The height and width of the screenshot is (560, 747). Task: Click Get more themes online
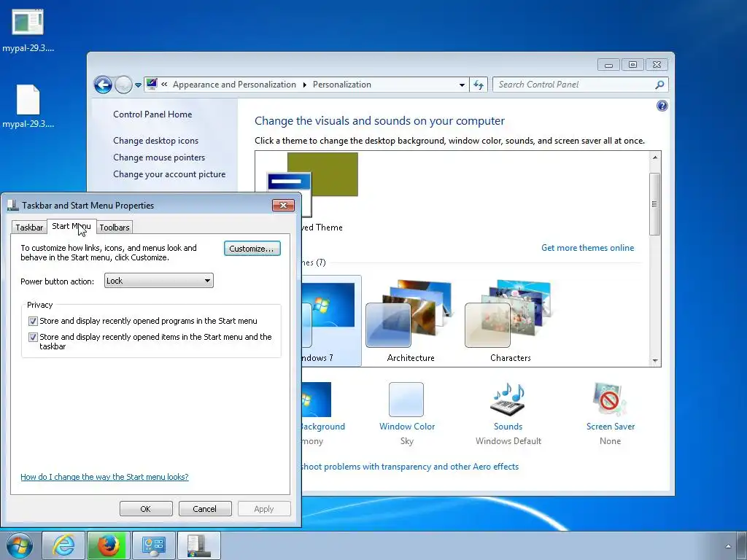(587, 248)
